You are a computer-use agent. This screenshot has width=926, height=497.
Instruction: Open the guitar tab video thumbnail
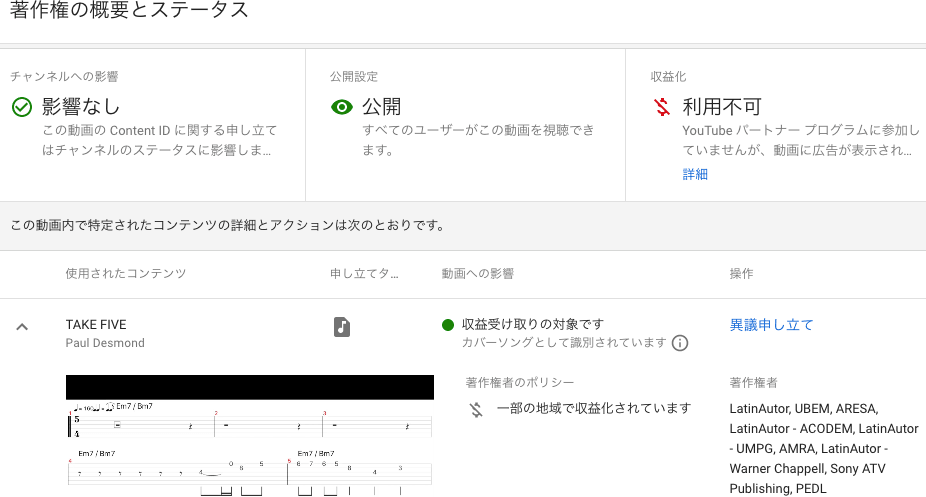pos(250,435)
